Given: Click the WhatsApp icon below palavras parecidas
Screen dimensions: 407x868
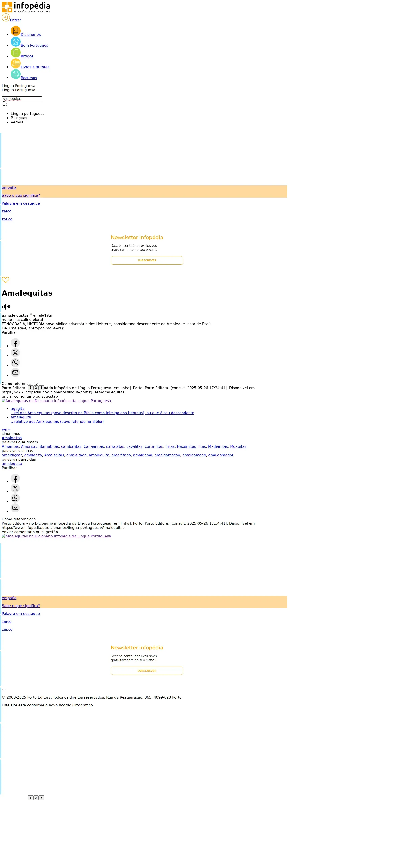Looking at the screenshot, I should pos(15,498).
